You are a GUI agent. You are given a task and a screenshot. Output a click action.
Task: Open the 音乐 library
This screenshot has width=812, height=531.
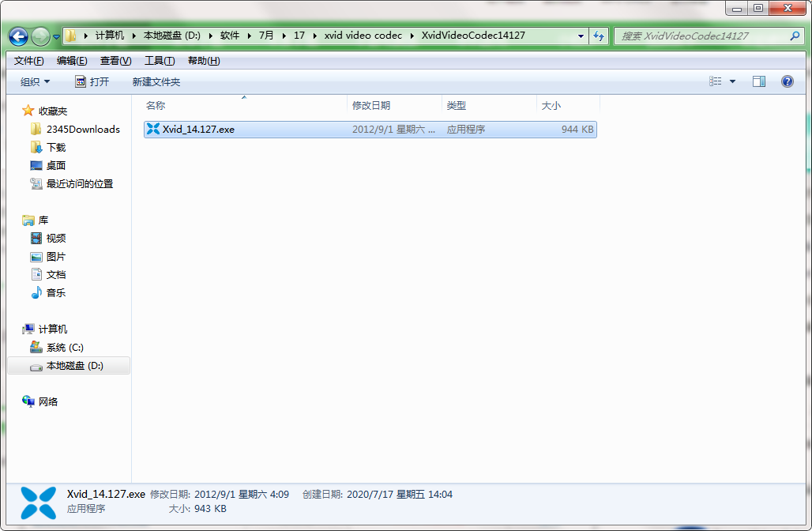56,292
